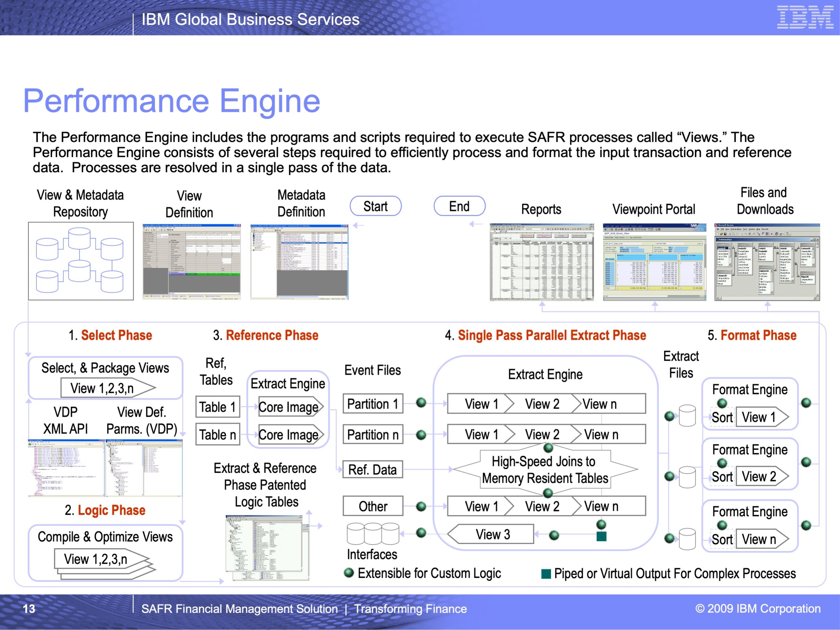Click green sphere next to Other box
Image resolution: width=840 pixels, height=630 pixels.
(x=421, y=507)
